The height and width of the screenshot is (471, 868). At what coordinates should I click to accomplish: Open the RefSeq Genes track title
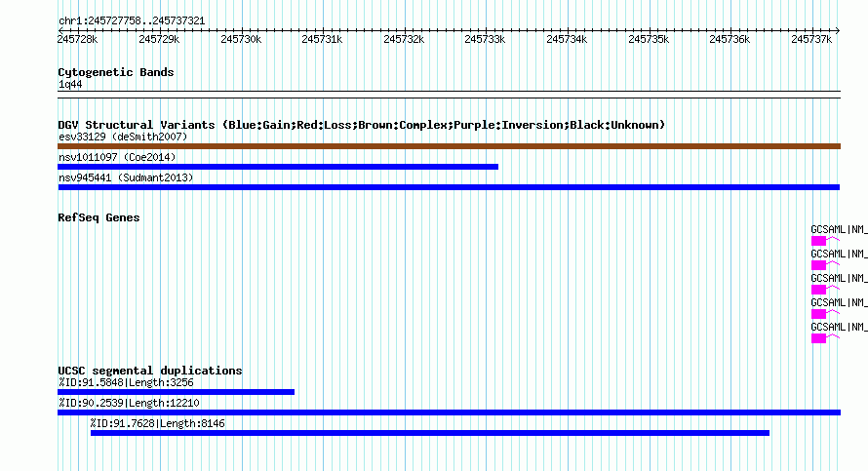(99, 217)
